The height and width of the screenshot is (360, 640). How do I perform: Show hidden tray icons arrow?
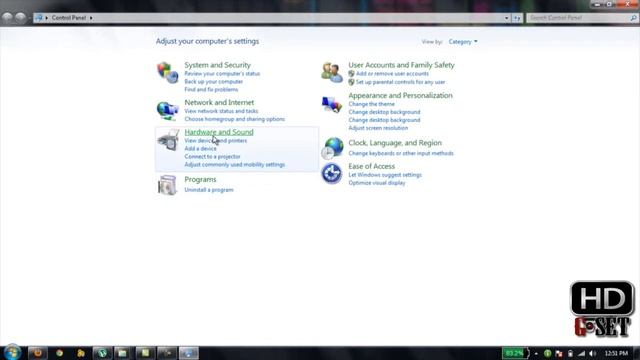click(536, 353)
